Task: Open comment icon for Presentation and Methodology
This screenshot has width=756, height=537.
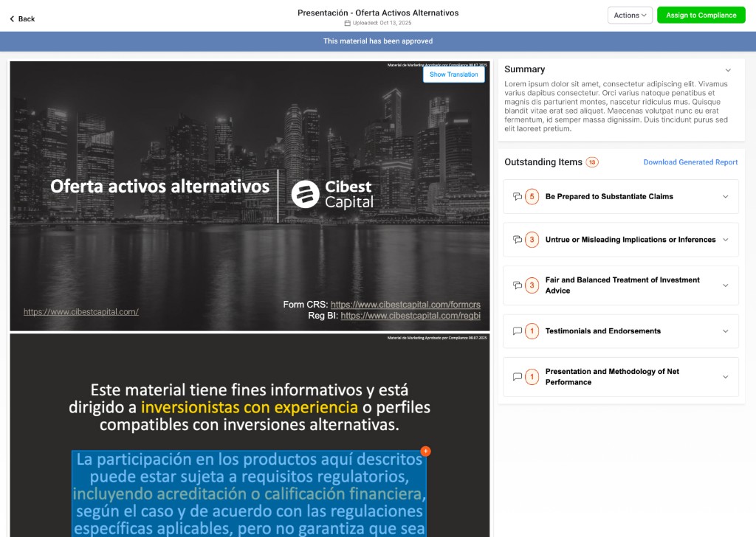Action: tap(518, 377)
